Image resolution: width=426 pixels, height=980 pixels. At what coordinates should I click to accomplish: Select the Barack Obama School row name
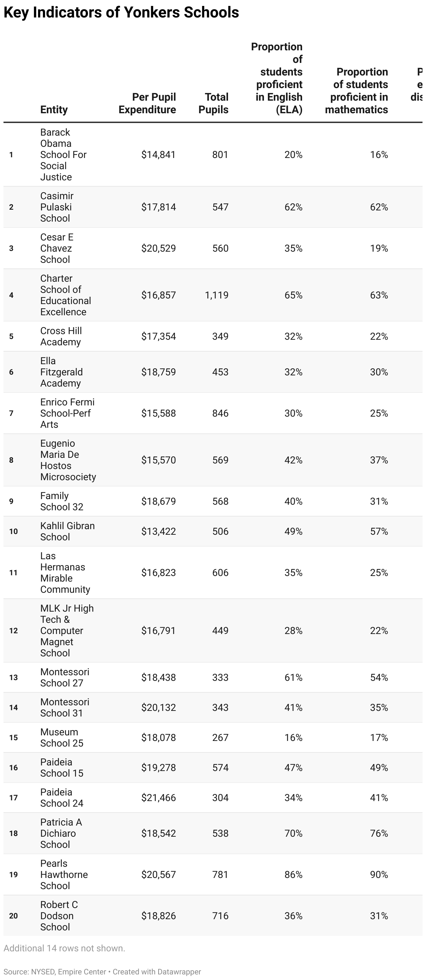pyautogui.click(x=63, y=154)
